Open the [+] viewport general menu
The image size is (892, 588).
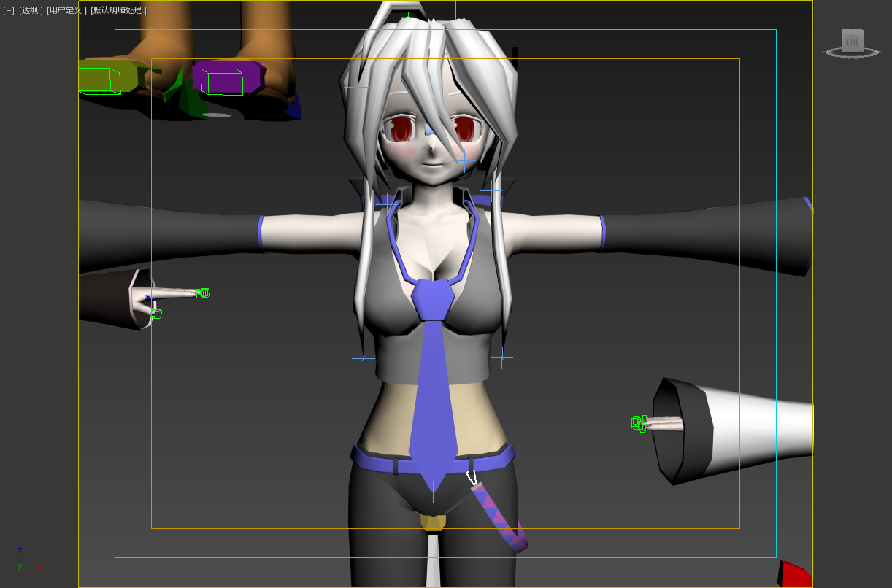click(x=9, y=10)
